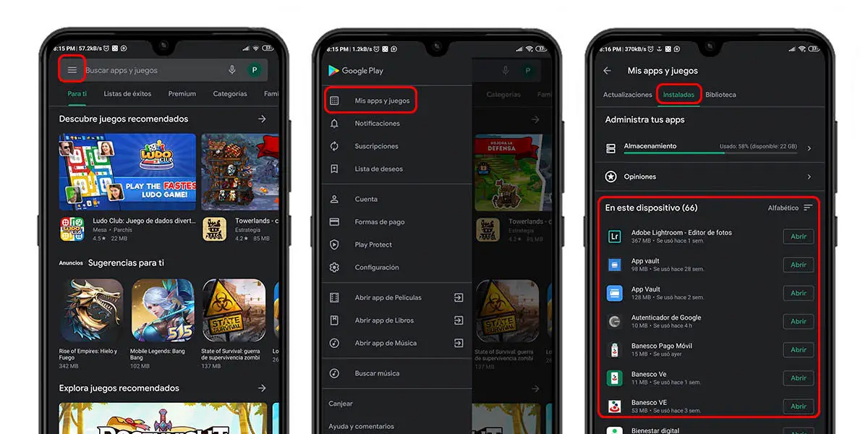Click the grid icon next to Mis apps y juegos

pos(334,101)
